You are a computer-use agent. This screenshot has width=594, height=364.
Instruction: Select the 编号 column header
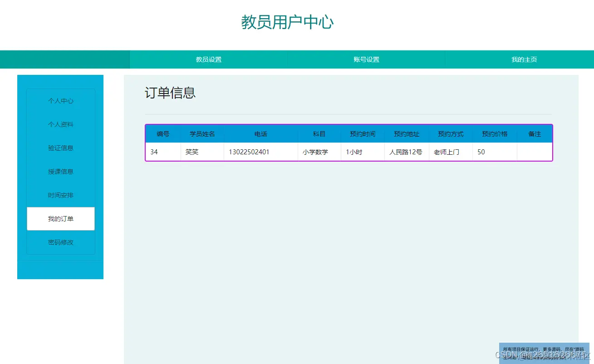[x=162, y=134]
